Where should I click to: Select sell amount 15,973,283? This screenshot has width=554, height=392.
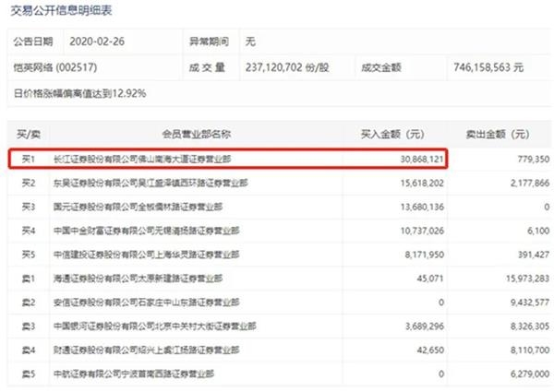[527, 279]
